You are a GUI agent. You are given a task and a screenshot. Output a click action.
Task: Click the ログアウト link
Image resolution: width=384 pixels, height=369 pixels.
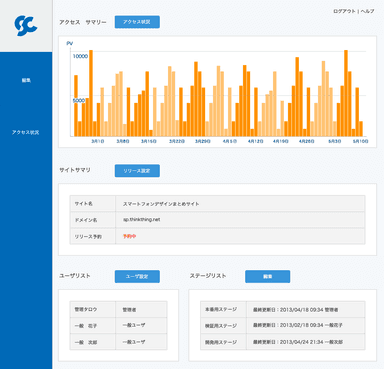point(344,11)
